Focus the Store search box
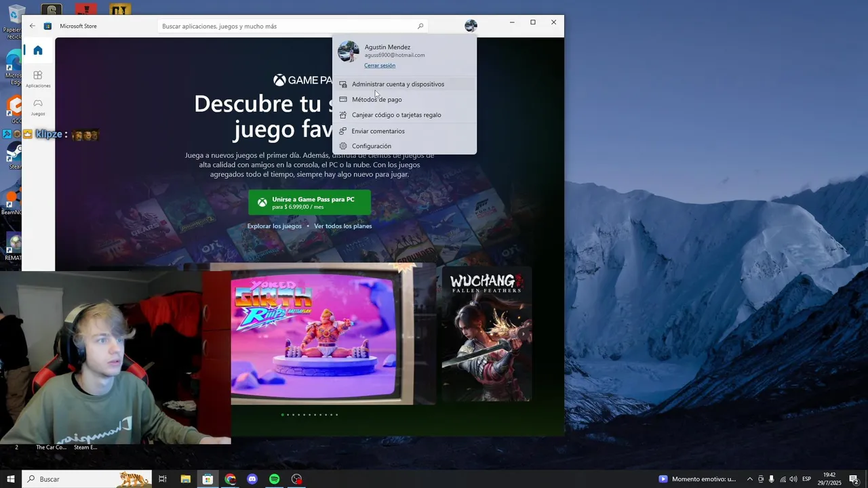This screenshot has width=868, height=488. tap(293, 26)
